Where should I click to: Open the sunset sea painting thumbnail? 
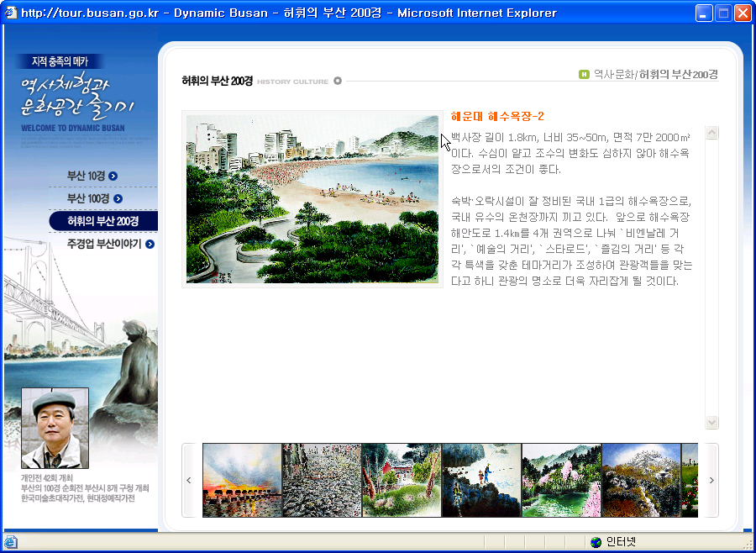click(242, 480)
